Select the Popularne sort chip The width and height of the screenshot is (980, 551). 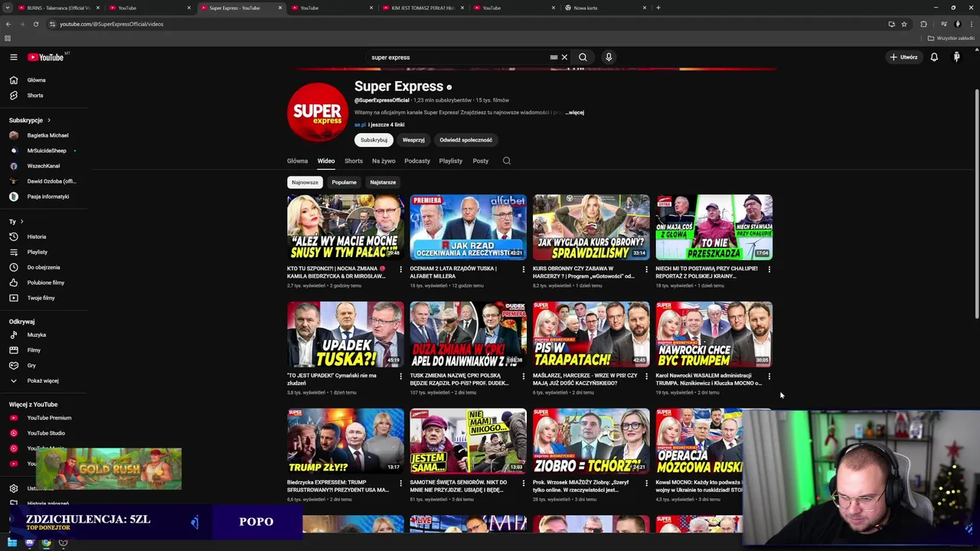(344, 182)
